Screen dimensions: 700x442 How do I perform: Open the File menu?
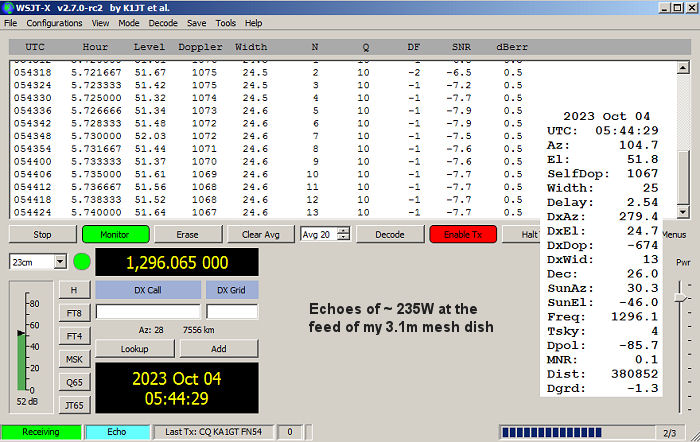pyautogui.click(x=11, y=23)
